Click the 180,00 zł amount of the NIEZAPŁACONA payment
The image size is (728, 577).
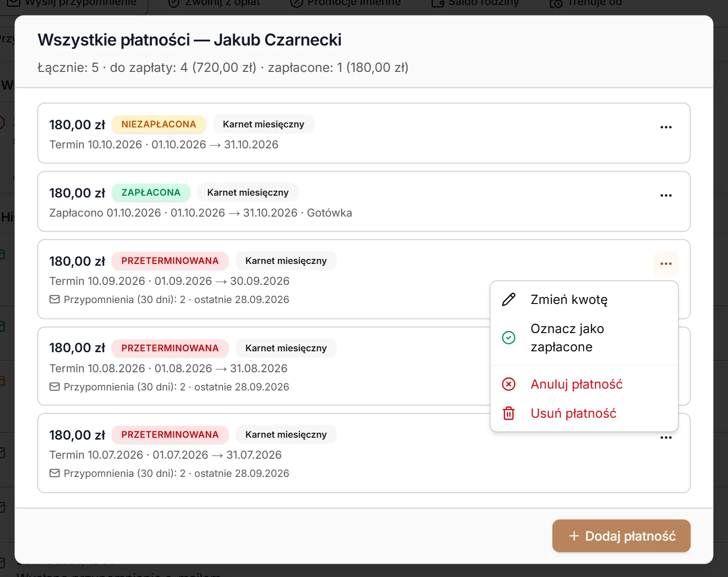[x=77, y=125]
